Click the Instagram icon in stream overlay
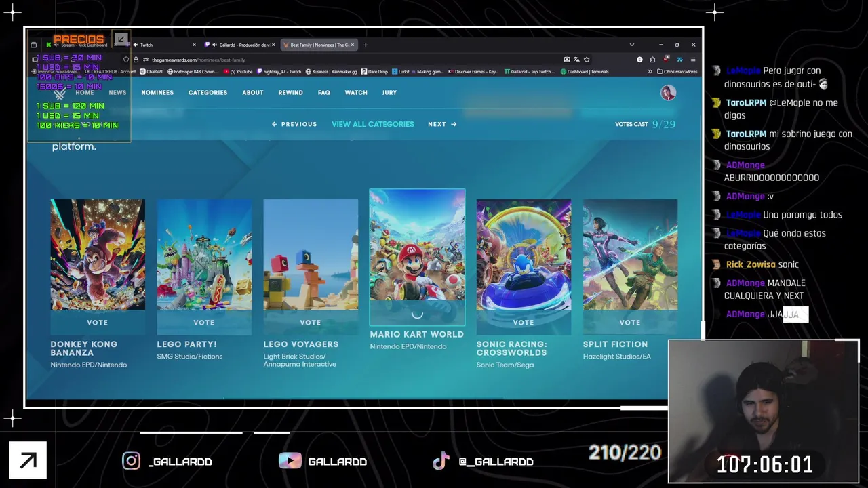The image size is (868, 488). coord(131,461)
